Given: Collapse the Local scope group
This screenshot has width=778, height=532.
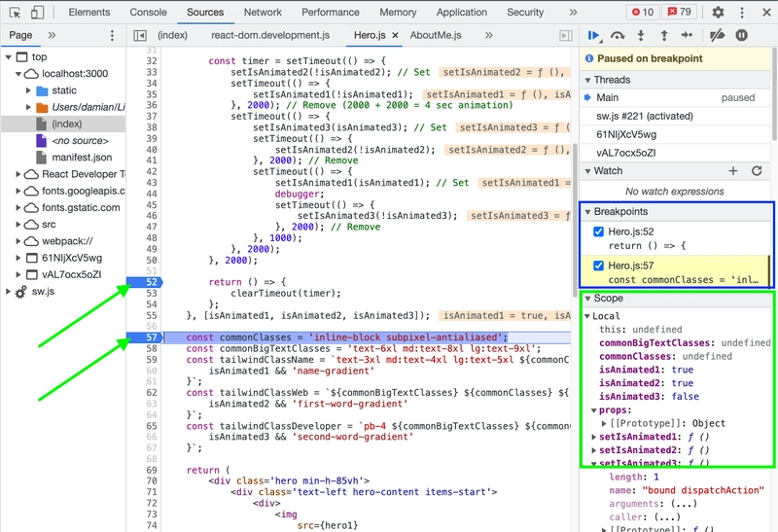Looking at the screenshot, I should click(587, 316).
